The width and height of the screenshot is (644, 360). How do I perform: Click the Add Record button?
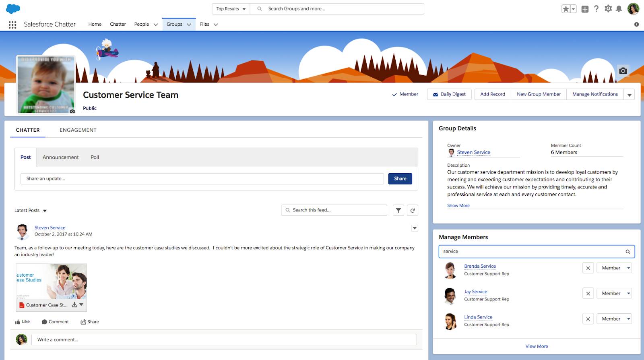point(493,94)
